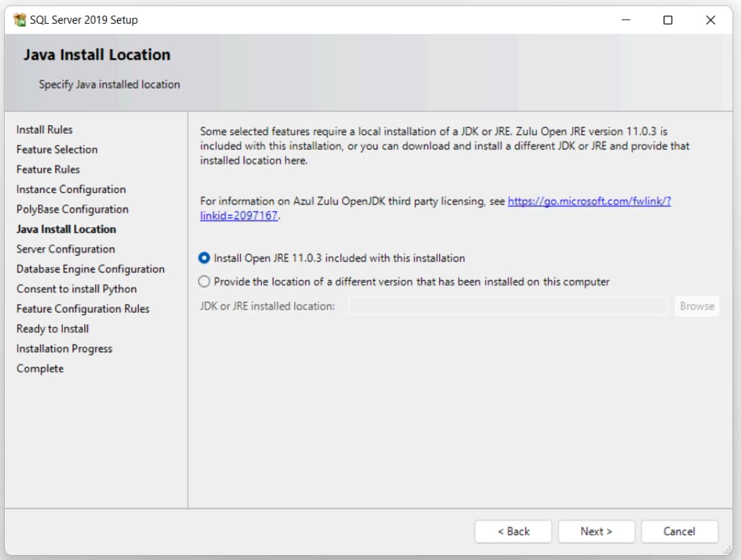Select Install Open JRE 11.0.3 radio button
The width and height of the screenshot is (741, 560).
pos(205,258)
